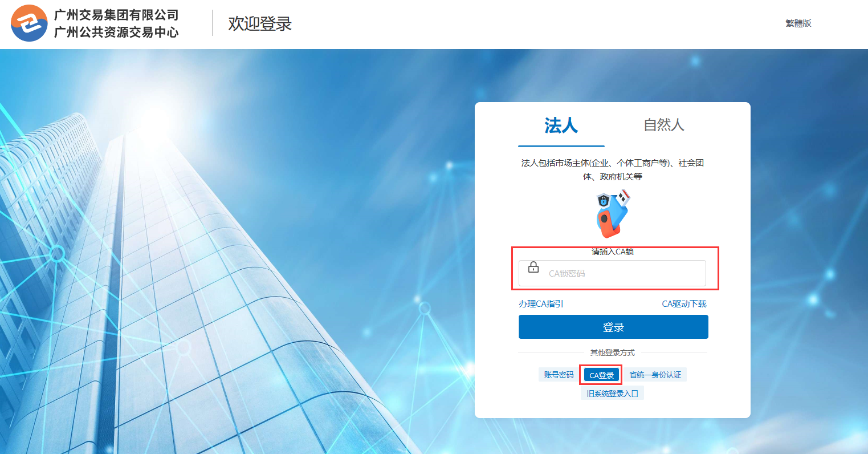This screenshot has width=868, height=454.
Task: Switch language to 繁體版
Action: (x=798, y=23)
